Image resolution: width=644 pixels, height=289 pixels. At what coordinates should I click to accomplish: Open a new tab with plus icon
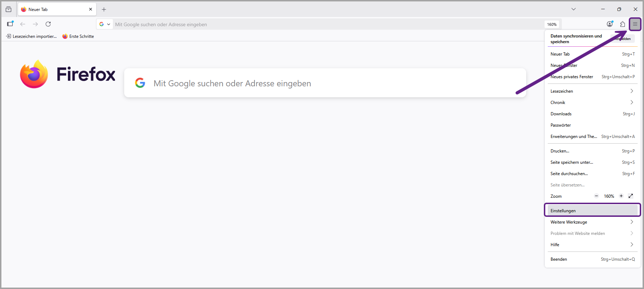[104, 10]
